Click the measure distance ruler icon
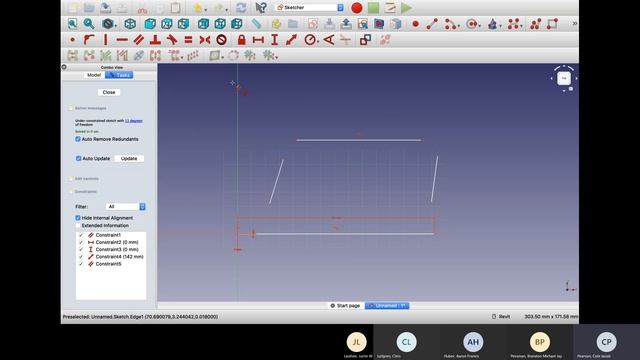The height and width of the screenshot is (360, 640). (256, 24)
